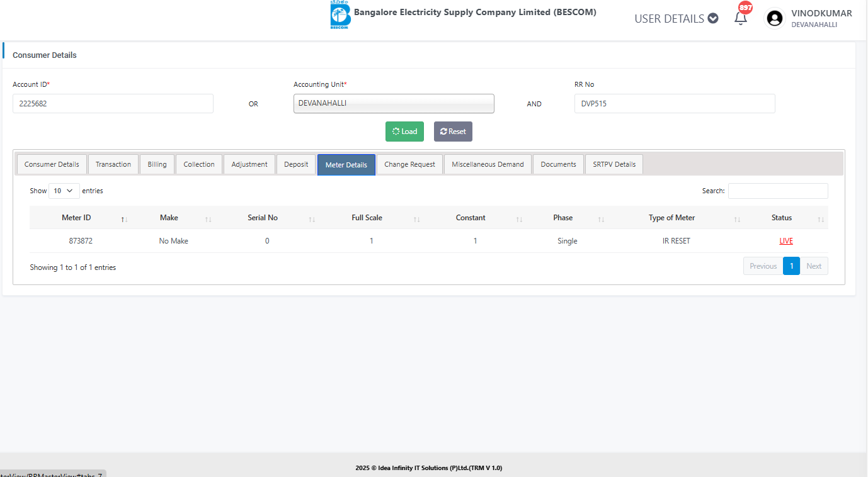Open the notifications bell icon
This screenshot has height=477, width=868.
click(x=741, y=18)
